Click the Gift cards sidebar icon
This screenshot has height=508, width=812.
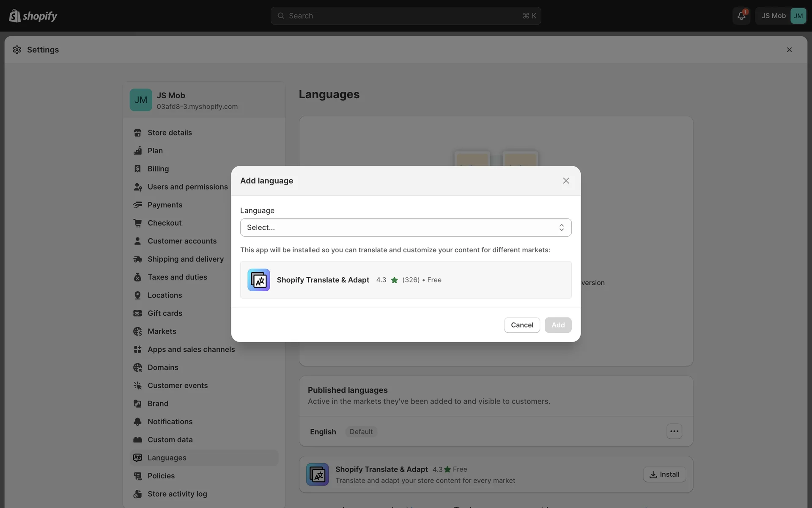[137, 313]
